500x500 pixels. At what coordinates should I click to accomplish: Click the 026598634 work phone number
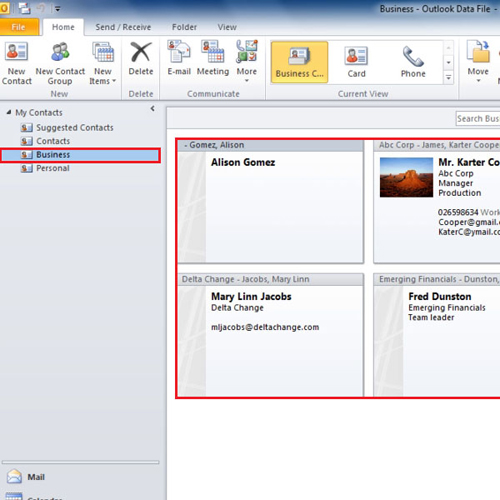pos(458,212)
